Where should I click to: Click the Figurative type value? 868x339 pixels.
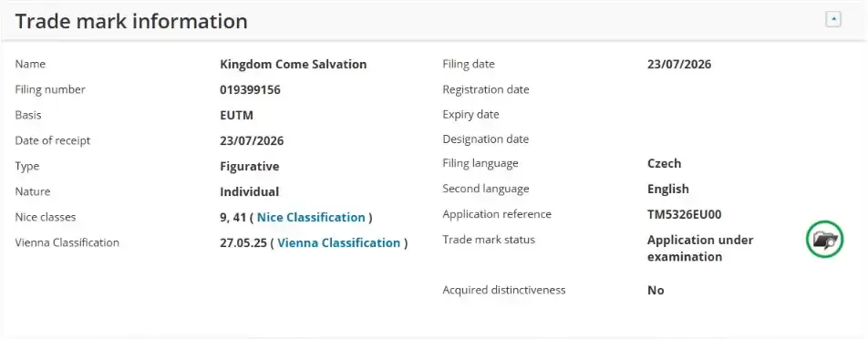250,167
